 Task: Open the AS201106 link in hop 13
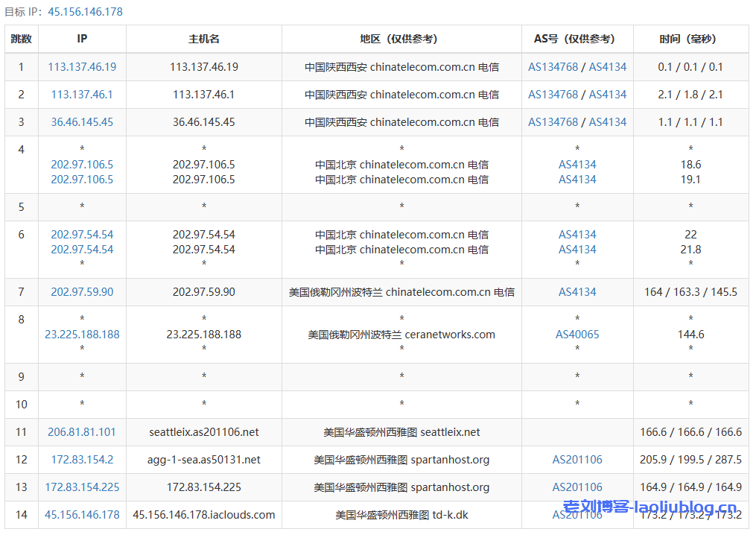[577, 487]
